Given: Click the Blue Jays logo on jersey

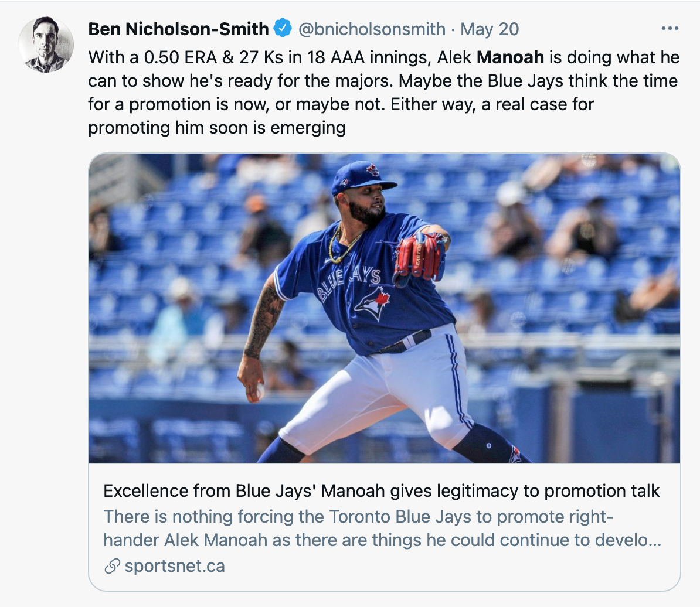Looking at the screenshot, I should point(373,303).
